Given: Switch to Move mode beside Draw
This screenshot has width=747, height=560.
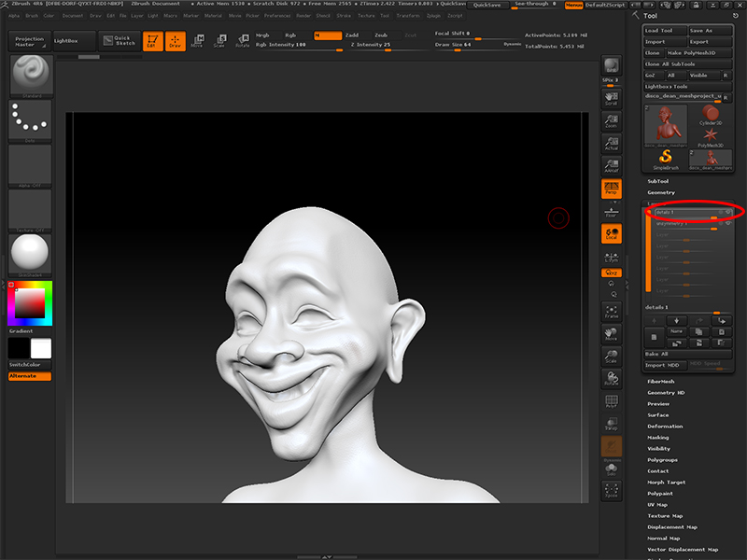Looking at the screenshot, I should (197, 41).
